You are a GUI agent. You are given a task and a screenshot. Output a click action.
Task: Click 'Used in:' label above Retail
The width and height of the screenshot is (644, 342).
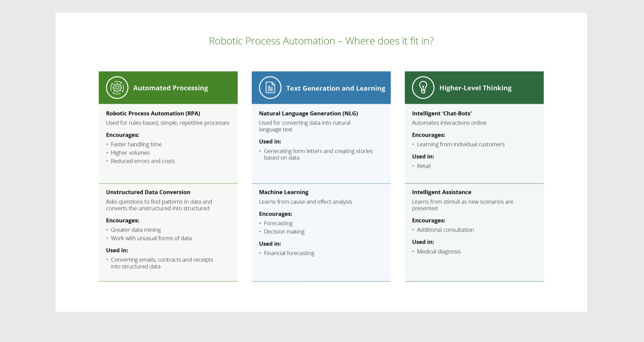(423, 157)
